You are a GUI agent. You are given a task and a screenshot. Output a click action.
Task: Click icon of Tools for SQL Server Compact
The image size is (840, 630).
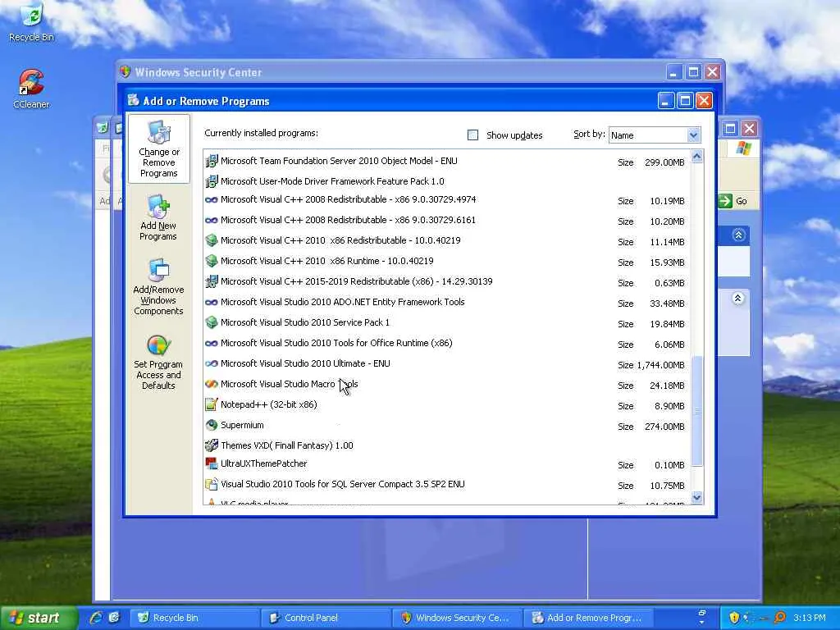(x=212, y=484)
